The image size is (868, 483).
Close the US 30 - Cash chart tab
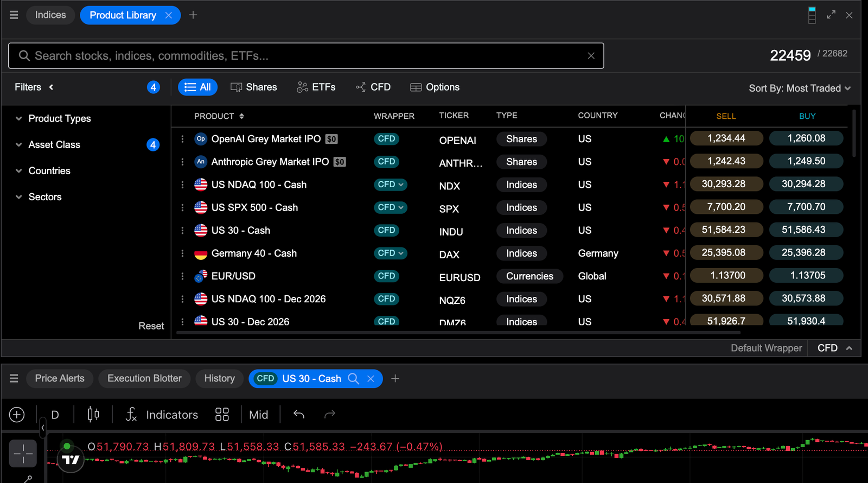pyautogui.click(x=371, y=379)
